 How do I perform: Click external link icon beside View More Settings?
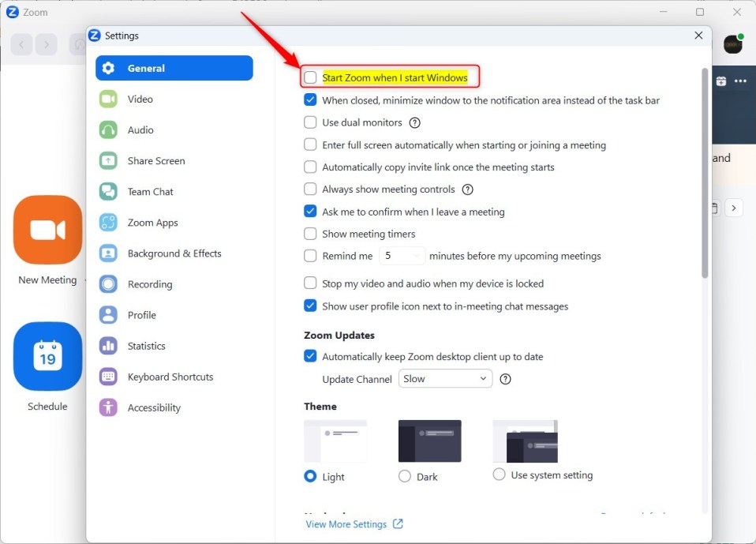(398, 523)
